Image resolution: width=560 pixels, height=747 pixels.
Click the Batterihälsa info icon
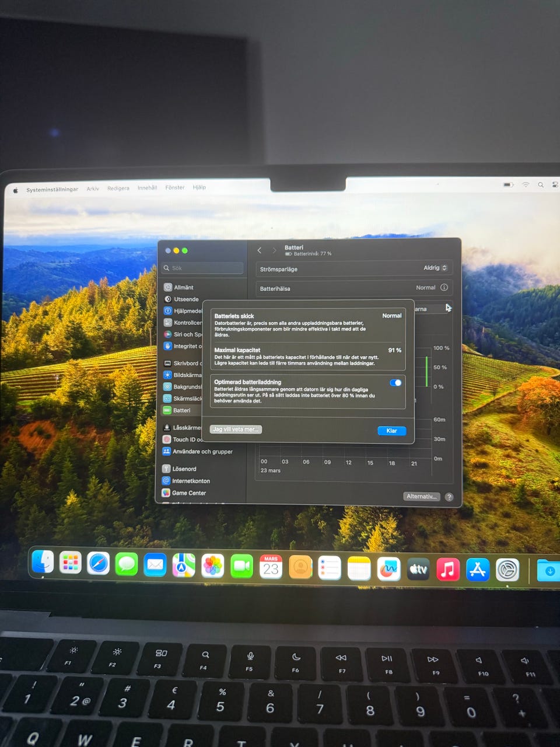444,287
